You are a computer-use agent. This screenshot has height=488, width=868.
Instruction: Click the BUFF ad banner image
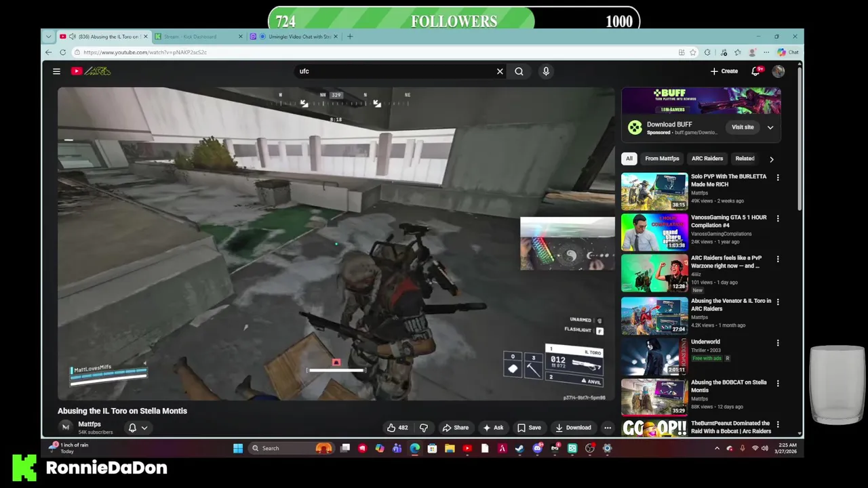click(701, 101)
